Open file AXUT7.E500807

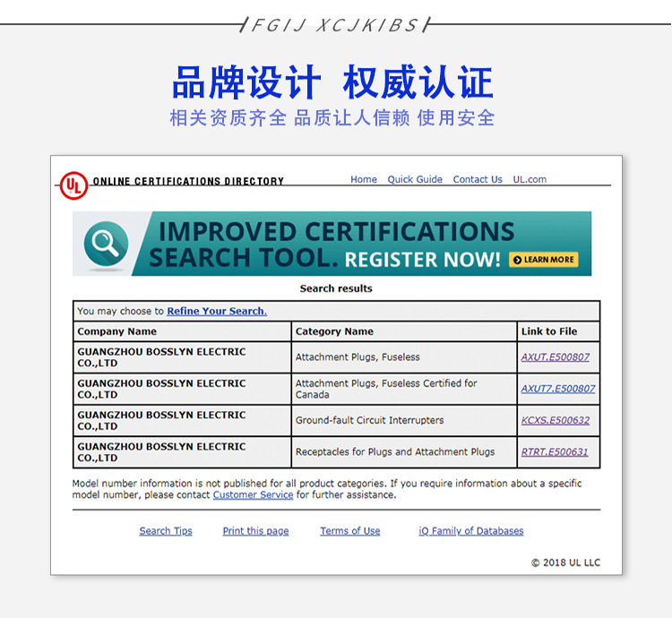(558, 389)
